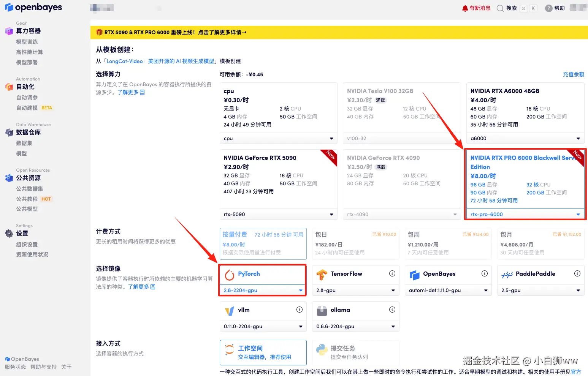Open 数据集 under data warehouse
Viewport: 588px width, 376px height.
click(x=24, y=143)
